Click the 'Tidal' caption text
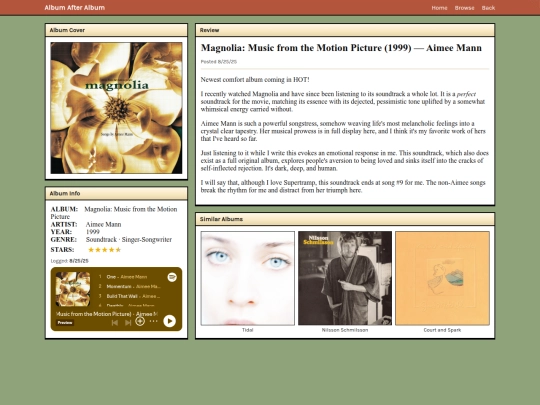Viewport: 540px width, 405px height. (x=248, y=330)
